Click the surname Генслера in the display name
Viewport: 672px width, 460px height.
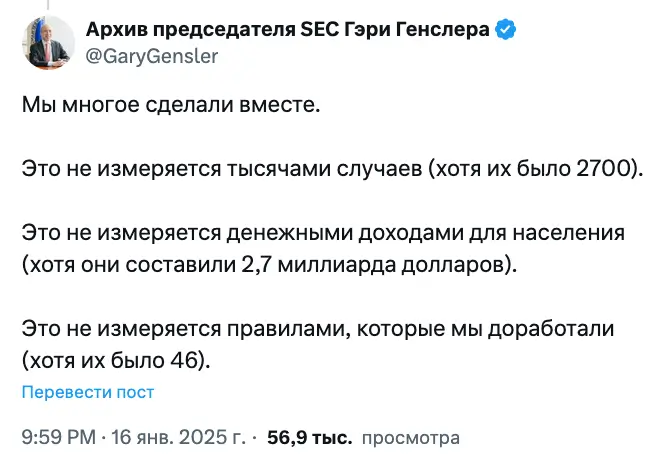(x=442, y=29)
